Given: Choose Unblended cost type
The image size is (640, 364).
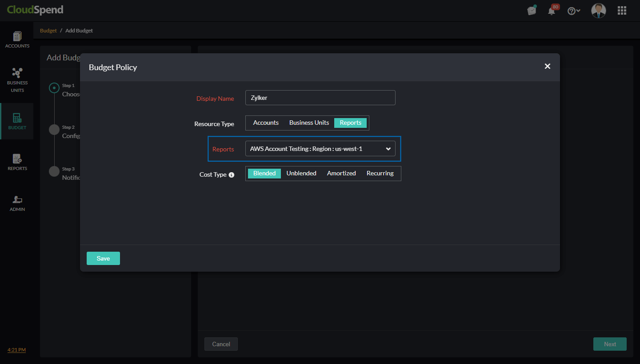Looking at the screenshot, I should pyautogui.click(x=301, y=174).
